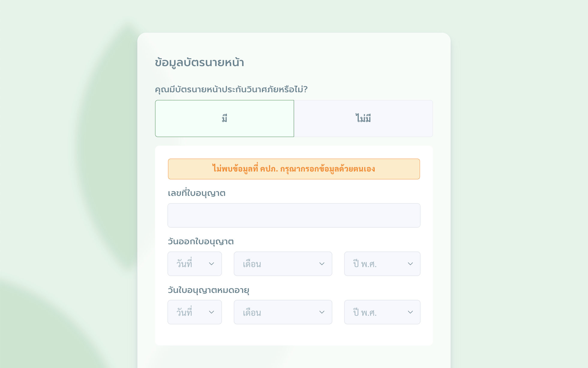
Task: Select the "ไม่มี" option
Action: (x=363, y=118)
